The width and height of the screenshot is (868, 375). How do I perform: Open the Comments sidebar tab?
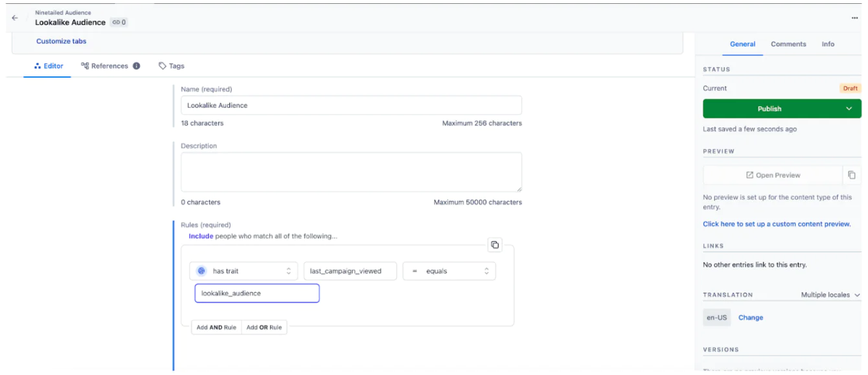(x=788, y=44)
